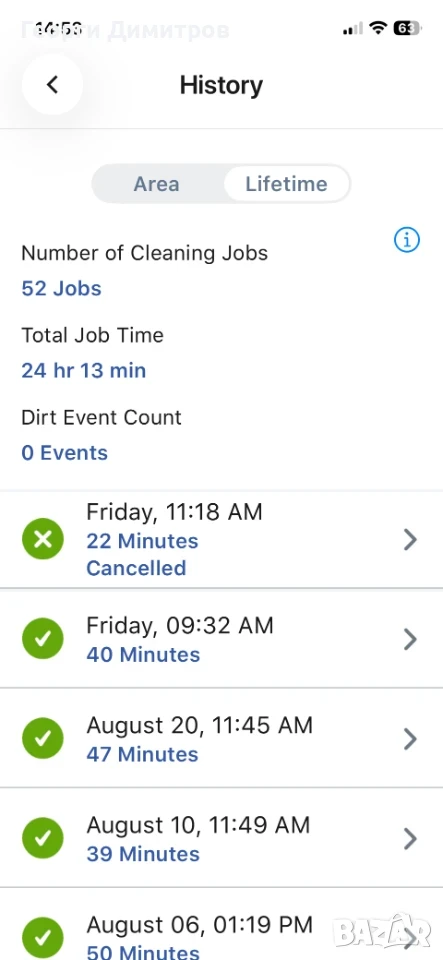The image size is (443, 960).
Task: Tap the battery indicator in status bar
Action: 407,28
